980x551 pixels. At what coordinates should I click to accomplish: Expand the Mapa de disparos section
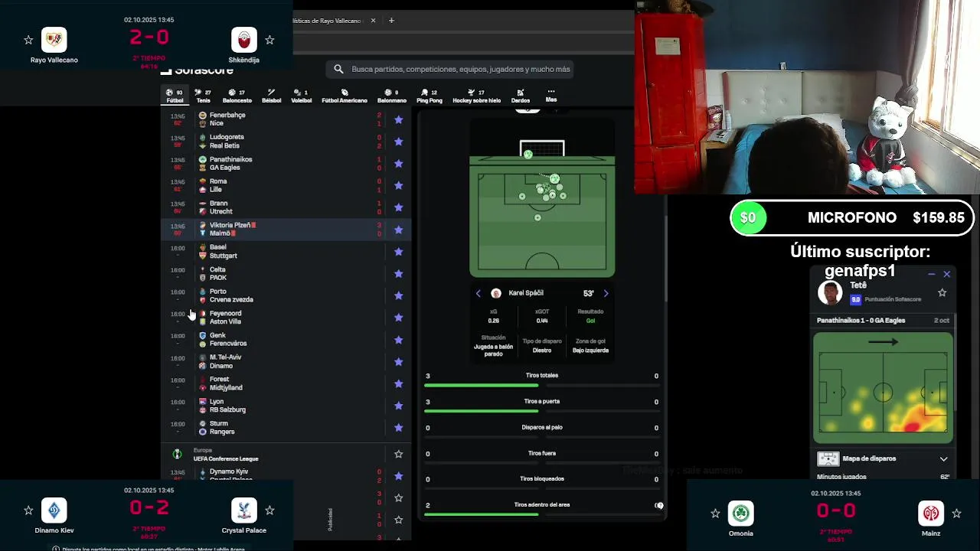tap(943, 459)
